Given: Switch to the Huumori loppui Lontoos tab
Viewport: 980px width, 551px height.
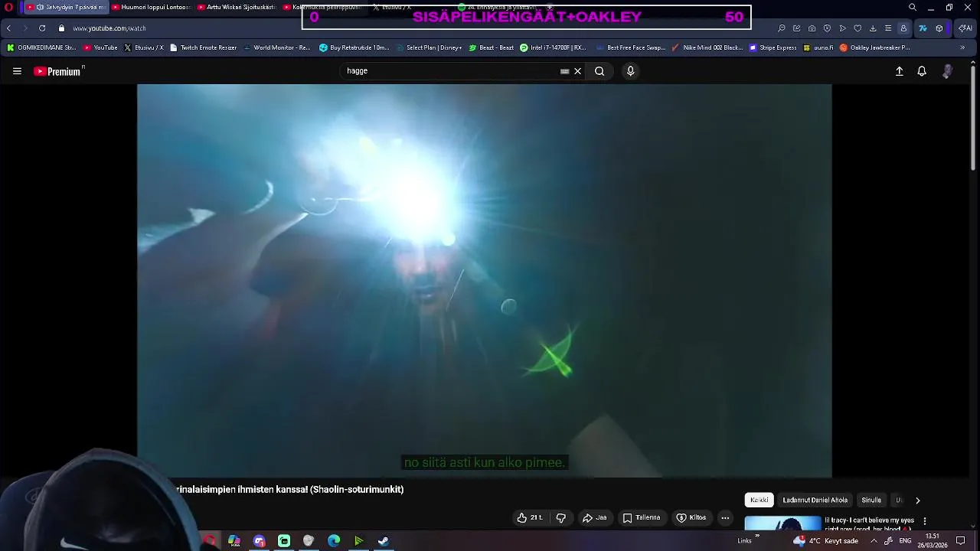Looking at the screenshot, I should [152, 8].
